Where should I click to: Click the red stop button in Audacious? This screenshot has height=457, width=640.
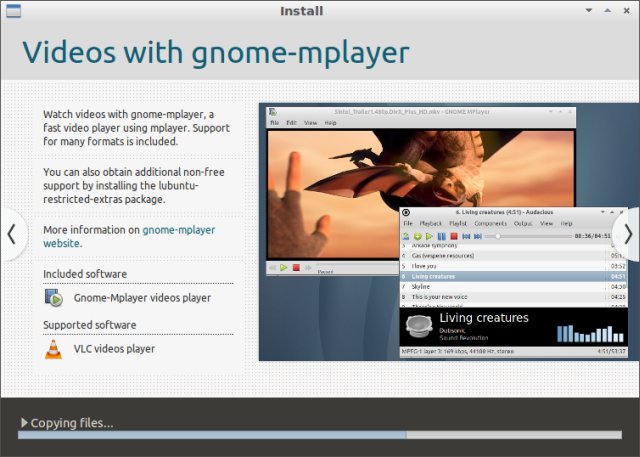pyautogui.click(x=453, y=236)
